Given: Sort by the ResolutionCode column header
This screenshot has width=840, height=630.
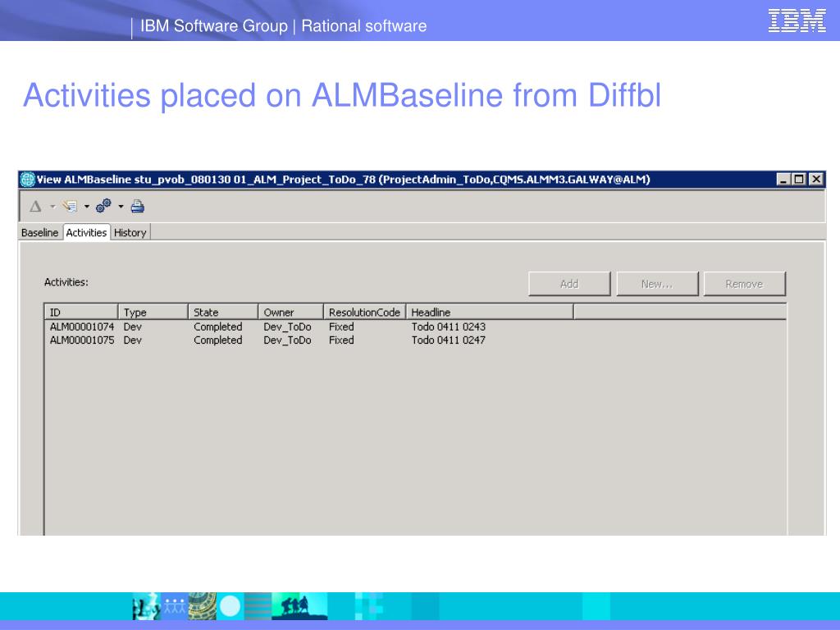Looking at the screenshot, I should [x=365, y=313].
